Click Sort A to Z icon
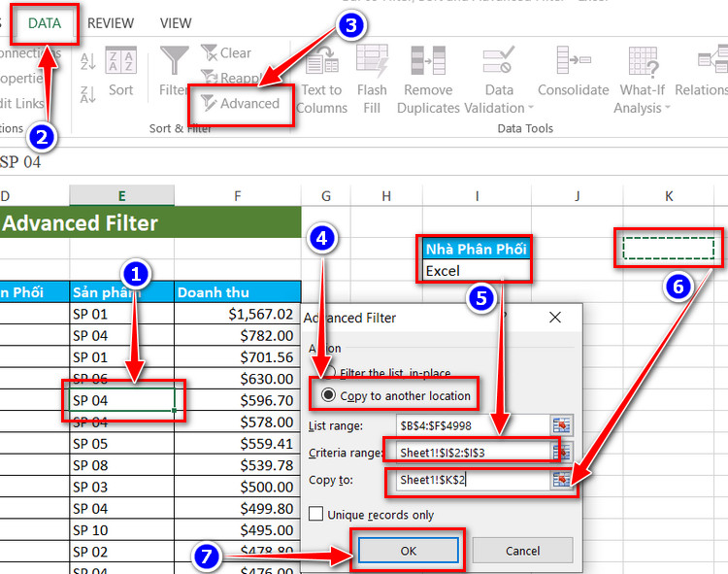728x574 pixels. click(87, 61)
